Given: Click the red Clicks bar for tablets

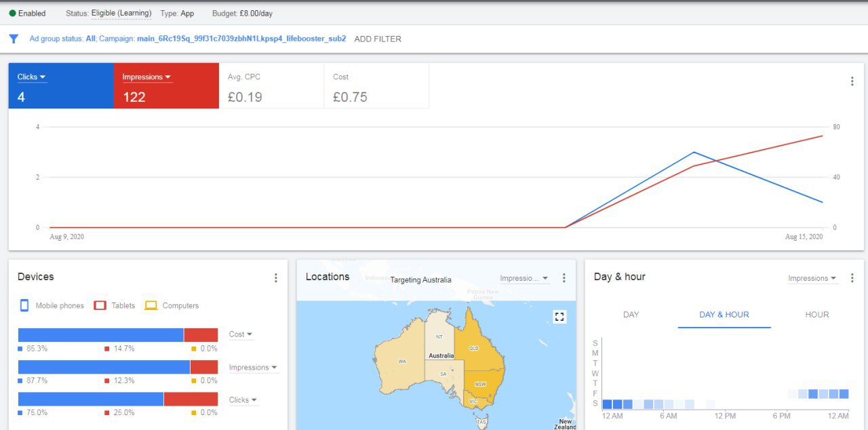Looking at the screenshot, I should 191,399.
